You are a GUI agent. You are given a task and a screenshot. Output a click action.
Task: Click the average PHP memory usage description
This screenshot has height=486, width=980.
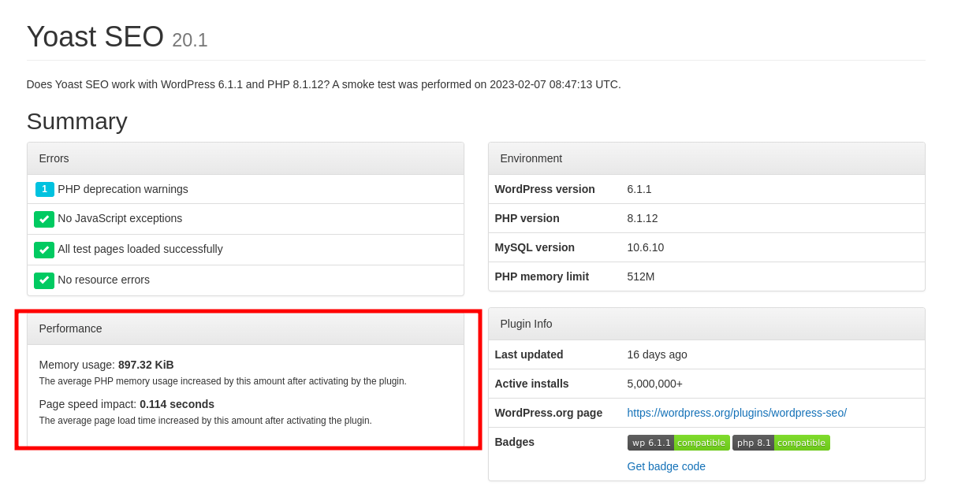coord(223,381)
